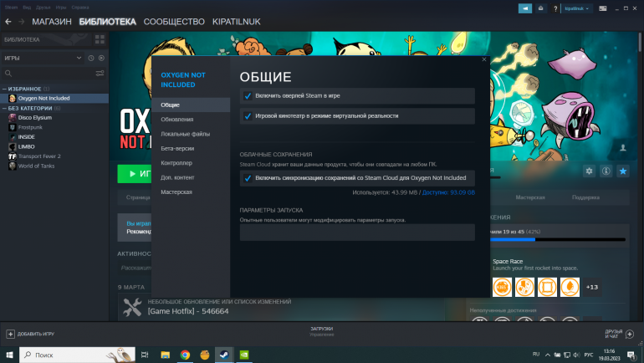Click the launch options input field
This screenshot has width=644, height=363.
click(x=357, y=233)
